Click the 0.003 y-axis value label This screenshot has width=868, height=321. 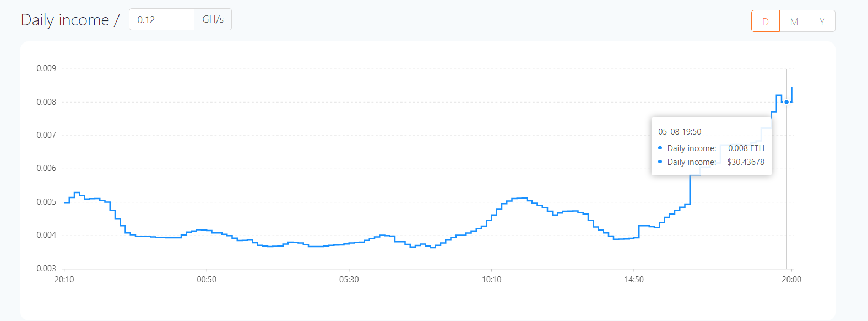coord(46,269)
